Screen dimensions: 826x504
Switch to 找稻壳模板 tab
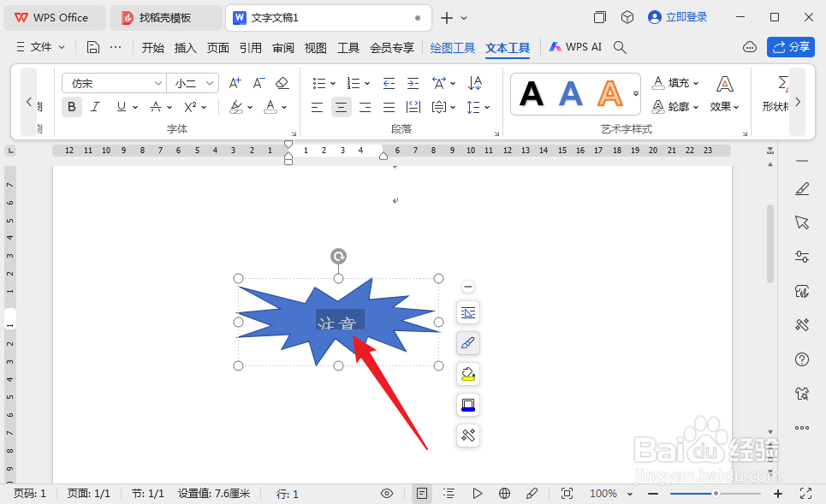tap(165, 18)
